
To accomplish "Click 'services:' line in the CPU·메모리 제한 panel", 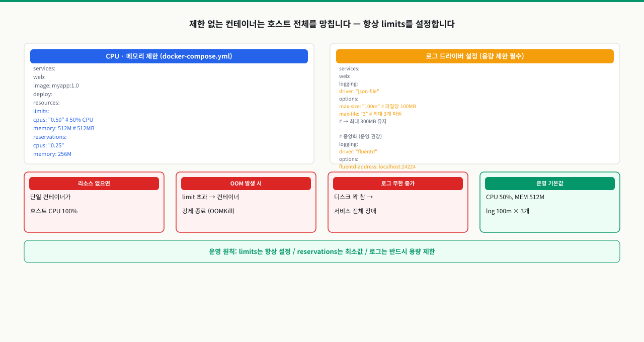I will coord(44,68).
